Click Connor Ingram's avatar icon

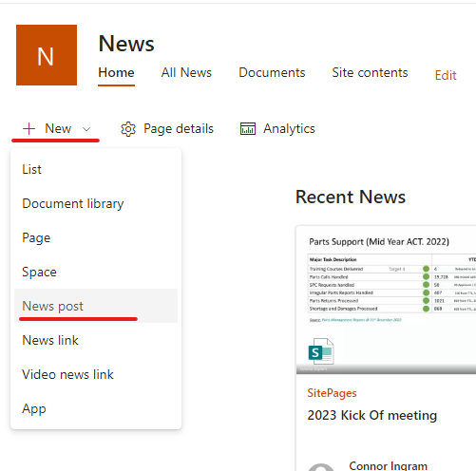pos(321,467)
